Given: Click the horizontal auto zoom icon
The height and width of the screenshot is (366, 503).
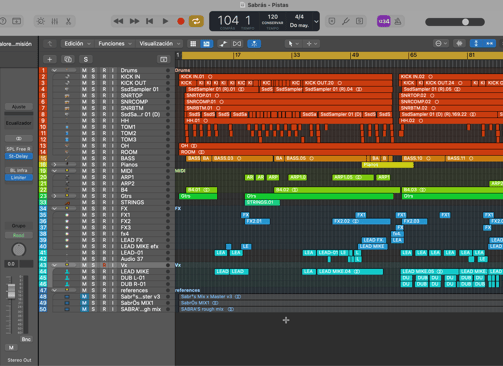Looking at the screenshot, I should 490,44.
